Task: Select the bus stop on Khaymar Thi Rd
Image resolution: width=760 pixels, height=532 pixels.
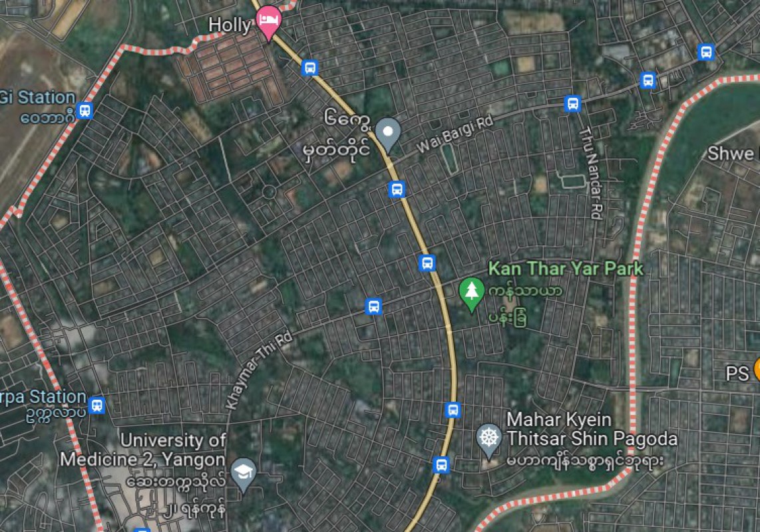Action: tap(373, 306)
